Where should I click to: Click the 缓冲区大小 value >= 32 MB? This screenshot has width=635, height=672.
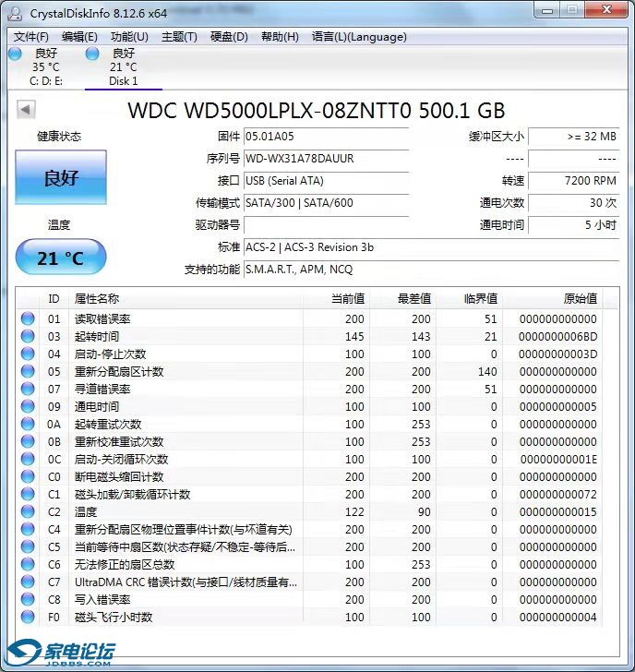coord(574,137)
